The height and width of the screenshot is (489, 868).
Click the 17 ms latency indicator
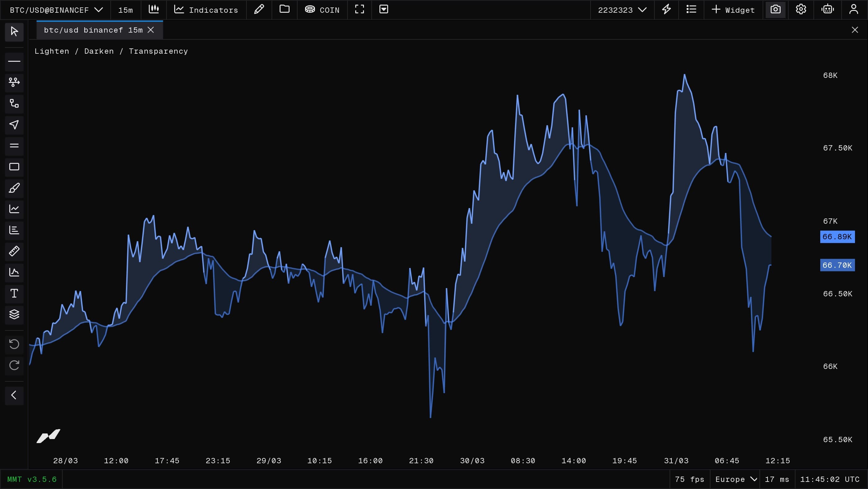pyautogui.click(x=777, y=479)
